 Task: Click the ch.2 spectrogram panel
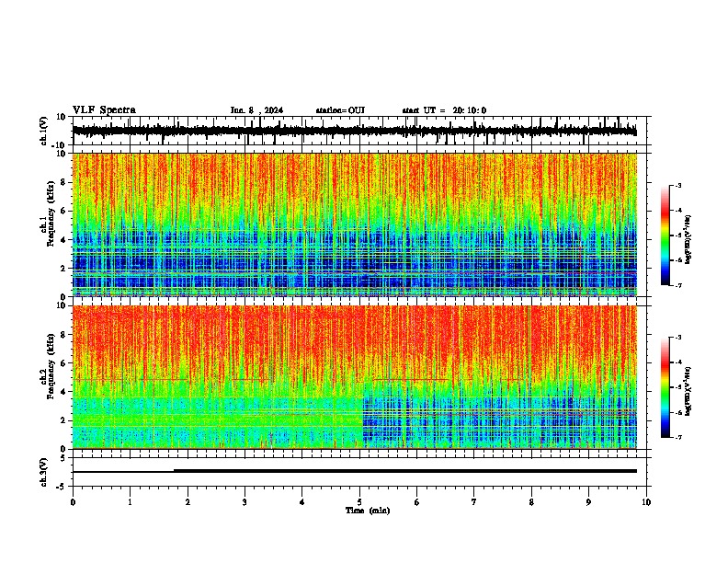pos(355,377)
